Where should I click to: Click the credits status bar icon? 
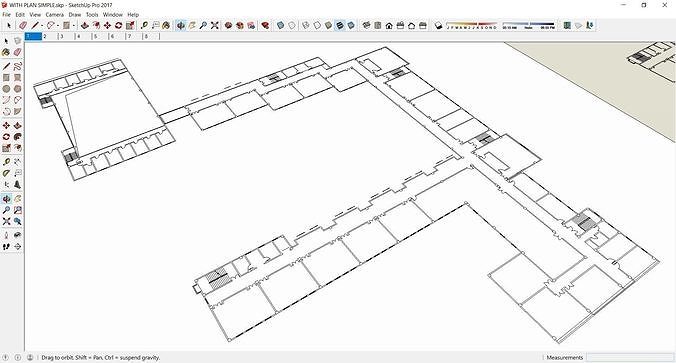coord(18,357)
